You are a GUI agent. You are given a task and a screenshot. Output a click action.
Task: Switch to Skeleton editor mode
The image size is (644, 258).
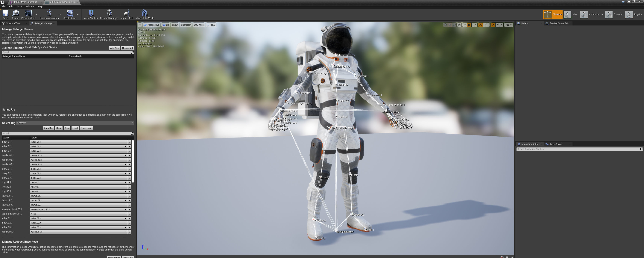pos(553,14)
